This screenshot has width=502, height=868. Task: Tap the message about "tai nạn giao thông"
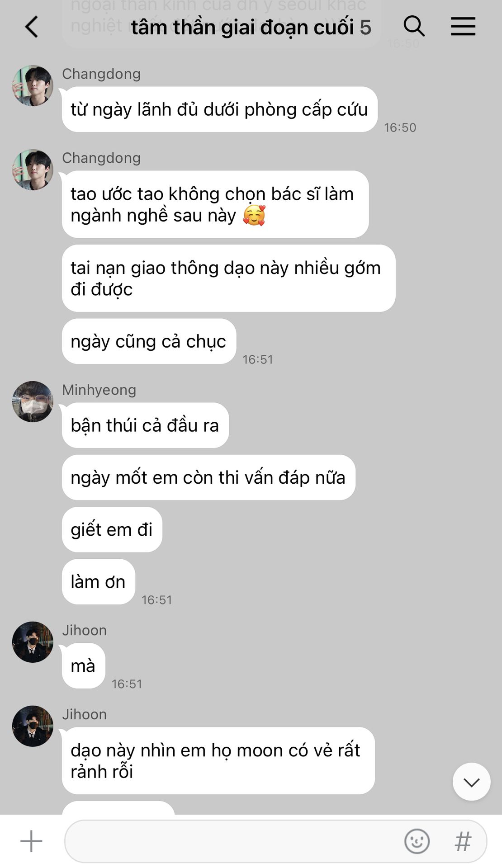click(228, 278)
